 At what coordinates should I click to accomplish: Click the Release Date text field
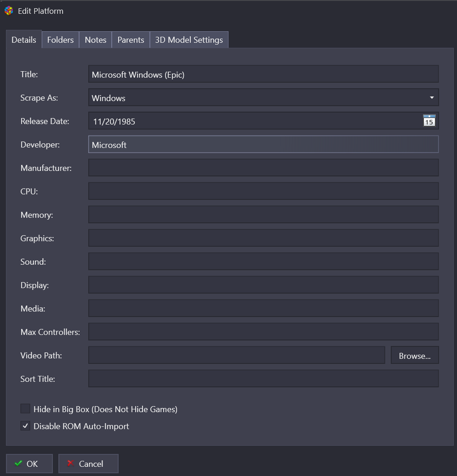click(x=254, y=121)
